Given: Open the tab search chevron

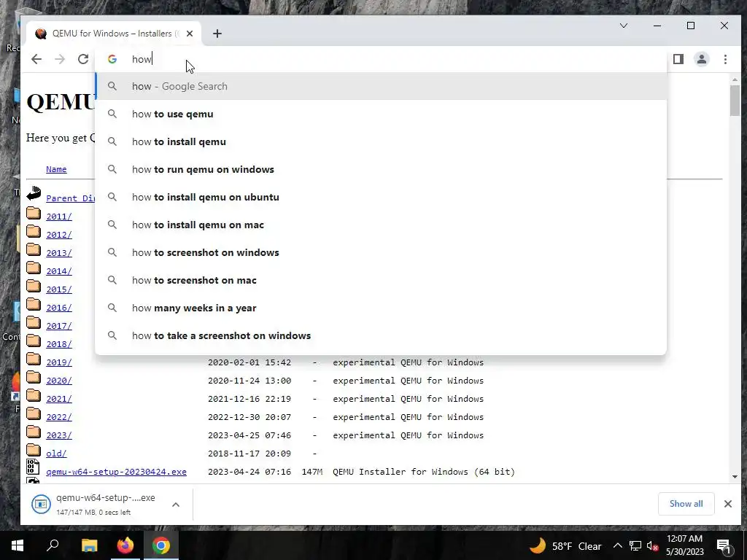Looking at the screenshot, I should (624, 26).
